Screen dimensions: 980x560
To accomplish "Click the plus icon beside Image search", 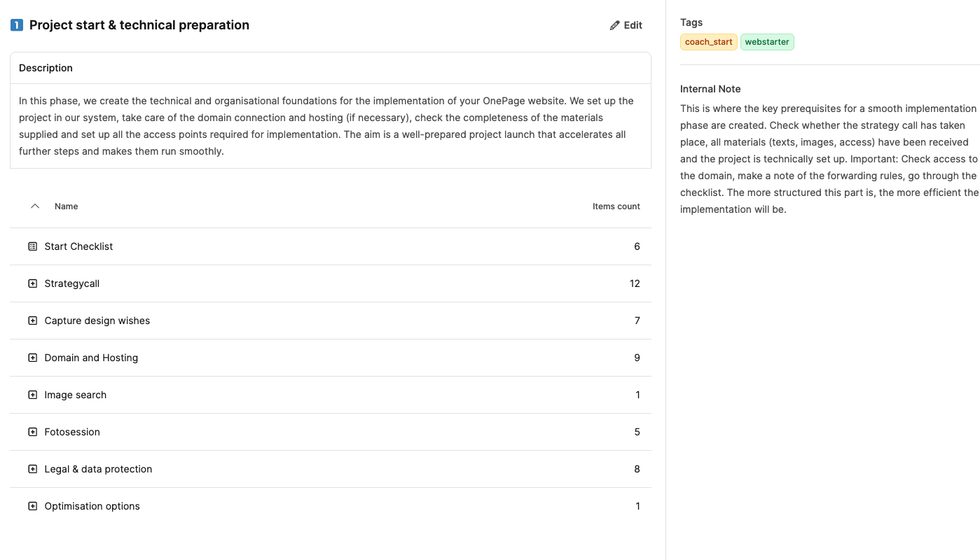I will [32, 395].
